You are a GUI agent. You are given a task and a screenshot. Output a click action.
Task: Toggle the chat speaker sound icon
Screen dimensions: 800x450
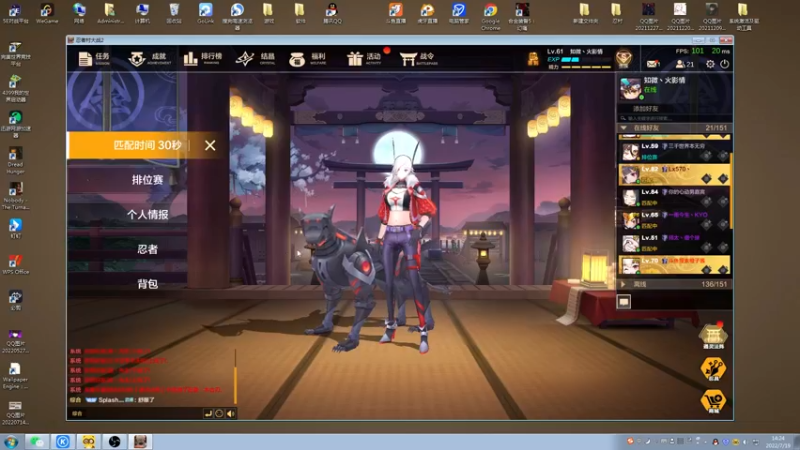pos(231,414)
